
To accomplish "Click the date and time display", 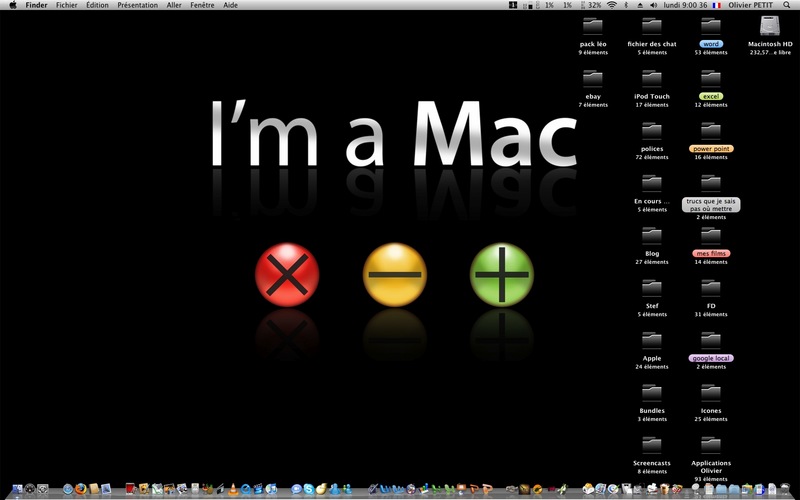I will pyautogui.click(x=685, y=5).
